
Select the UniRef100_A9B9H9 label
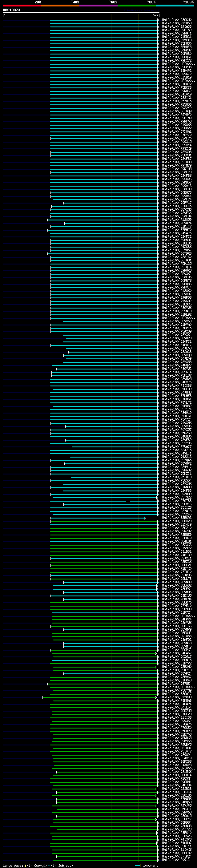(x=176, y=609)
